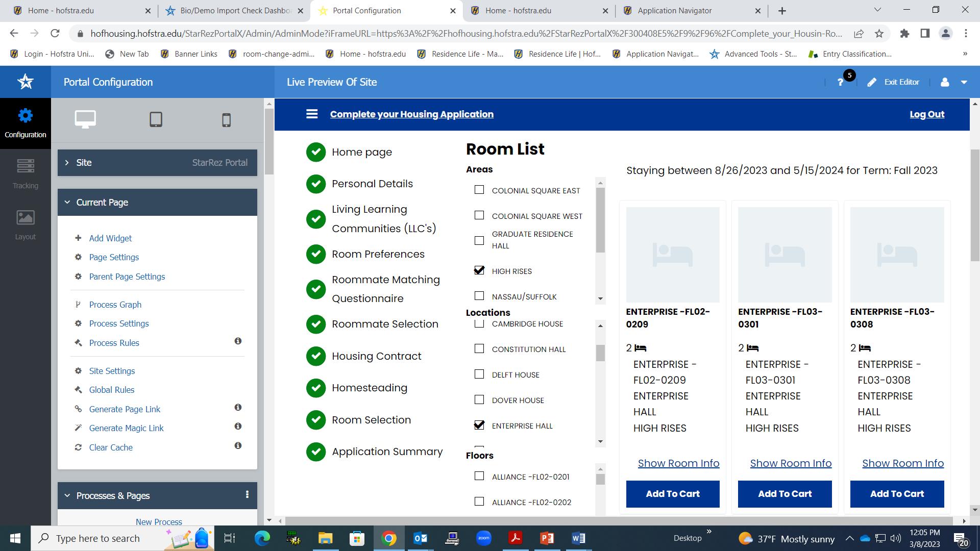Open Processes & Pages three-dot menu
The width and height of the screenshot is (980, 551).
pyautogui.click(x=247, y=494)
